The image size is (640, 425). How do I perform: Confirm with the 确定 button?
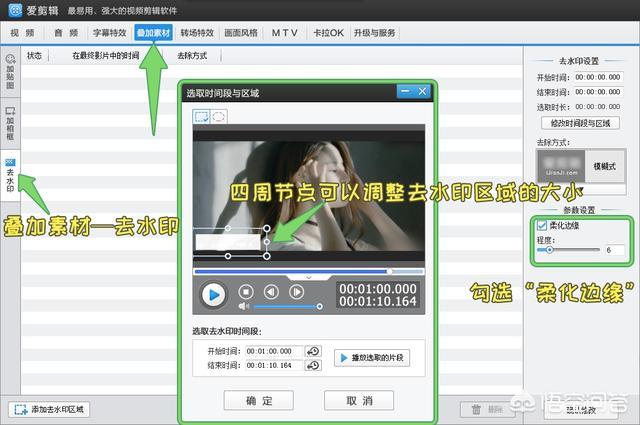[259, 401]
